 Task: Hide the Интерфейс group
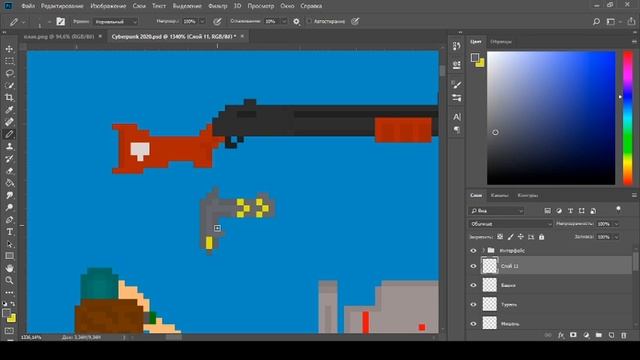(473, 251)
